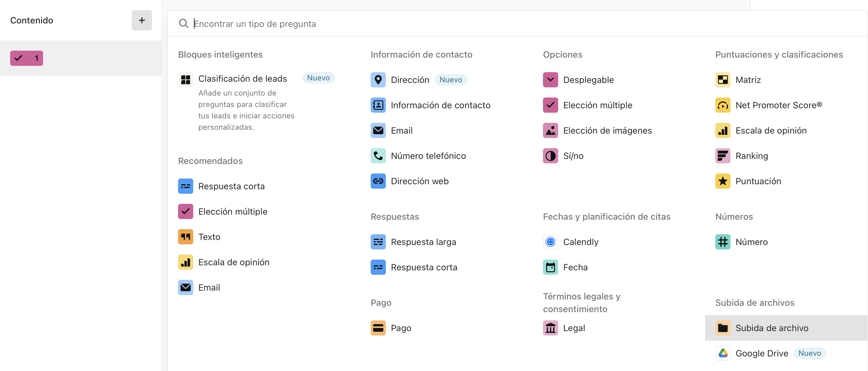
Task: Click the Dirección location pin icon
Action: tap(378, 80)
